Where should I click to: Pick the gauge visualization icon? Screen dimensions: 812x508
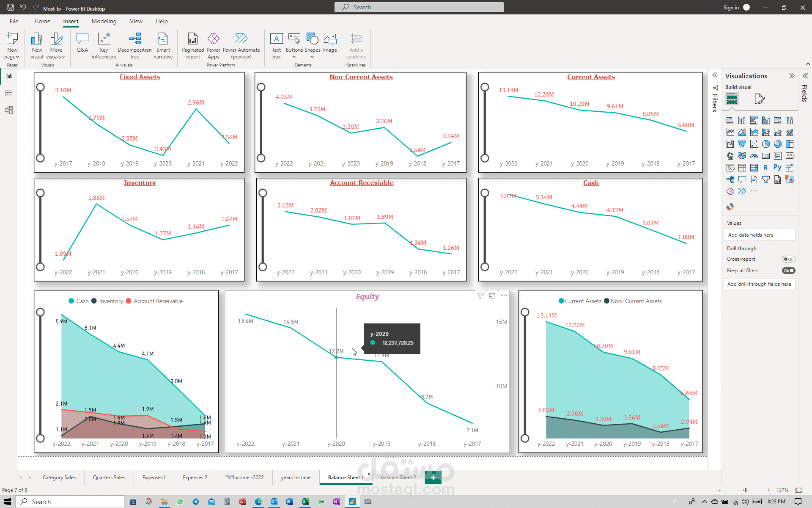[x=754, y=156]
